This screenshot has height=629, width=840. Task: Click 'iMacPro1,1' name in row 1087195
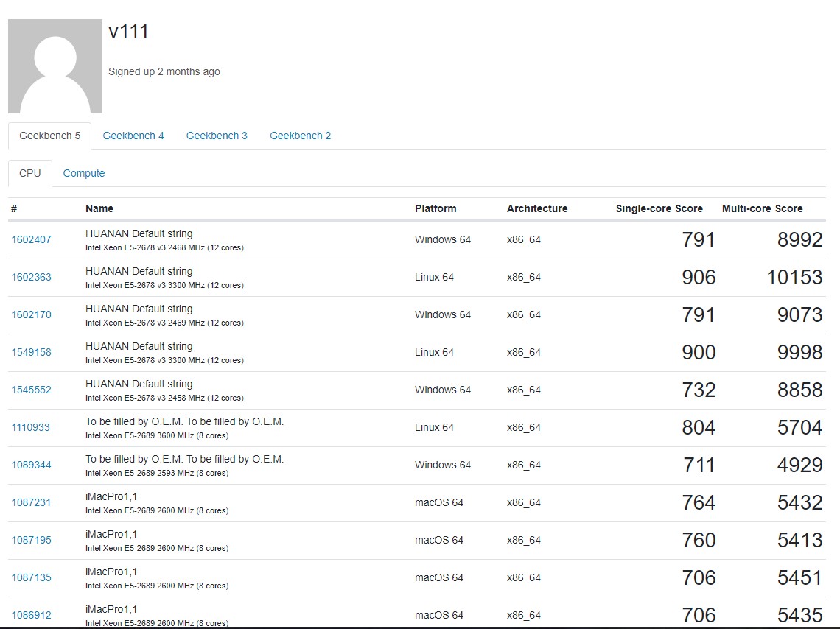(x=111, y=534)
